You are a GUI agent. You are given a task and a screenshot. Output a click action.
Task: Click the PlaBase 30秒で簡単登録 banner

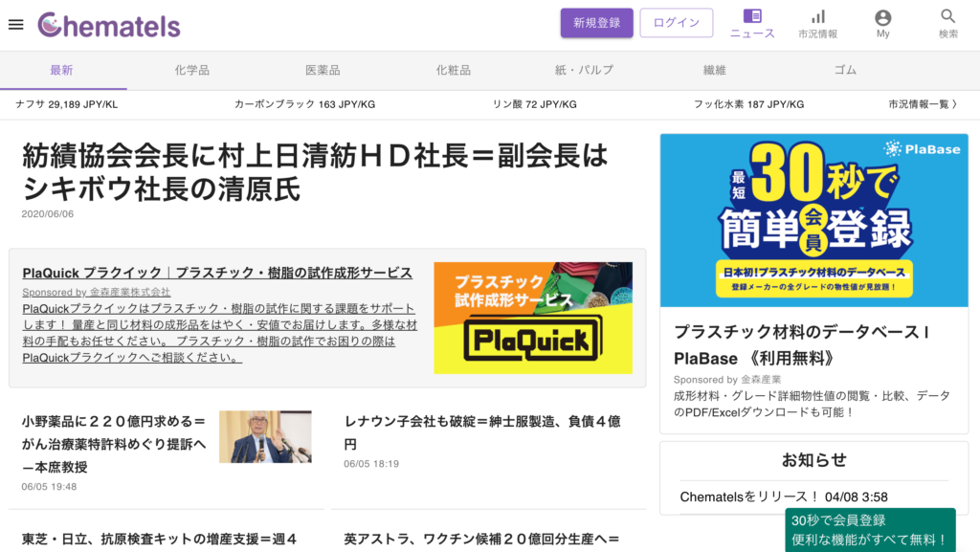(x=813, y=220)
